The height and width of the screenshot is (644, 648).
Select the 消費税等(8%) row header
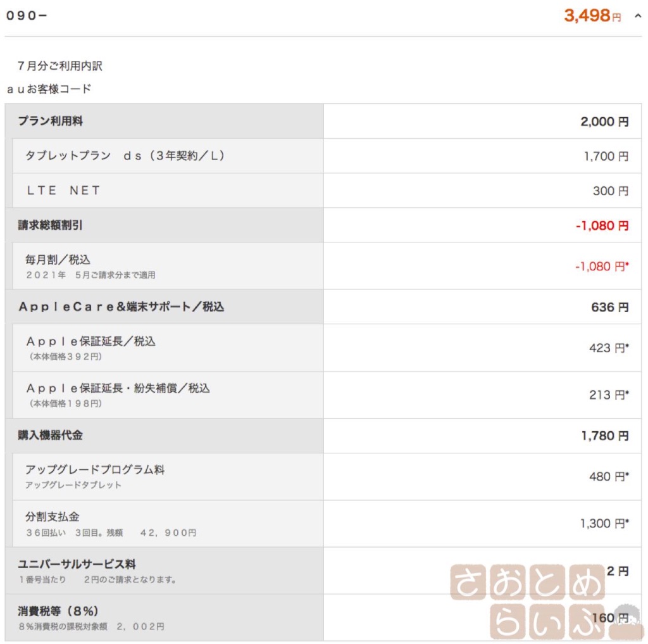click(x=164, y=617)
